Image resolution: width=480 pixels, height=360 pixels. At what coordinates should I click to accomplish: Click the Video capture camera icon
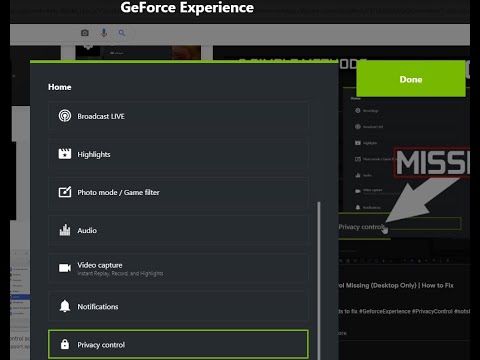pyautogui.click(x=65, y=268)
